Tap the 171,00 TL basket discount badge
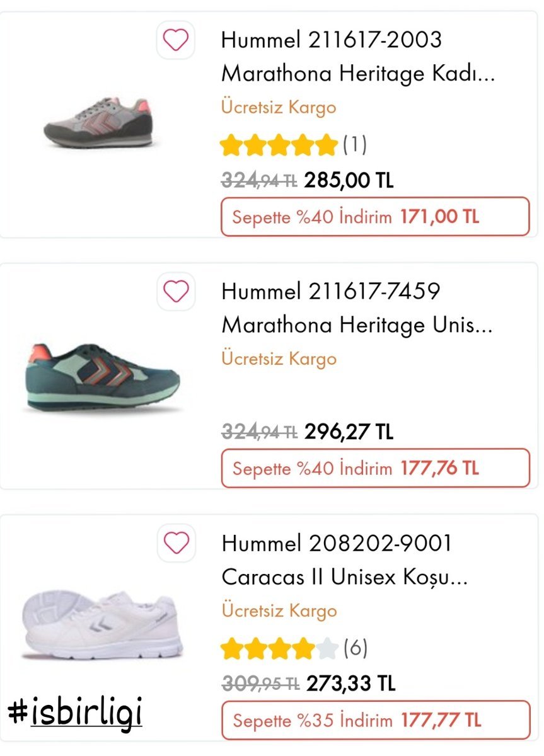544x756 pixels. tap(375, 217)
